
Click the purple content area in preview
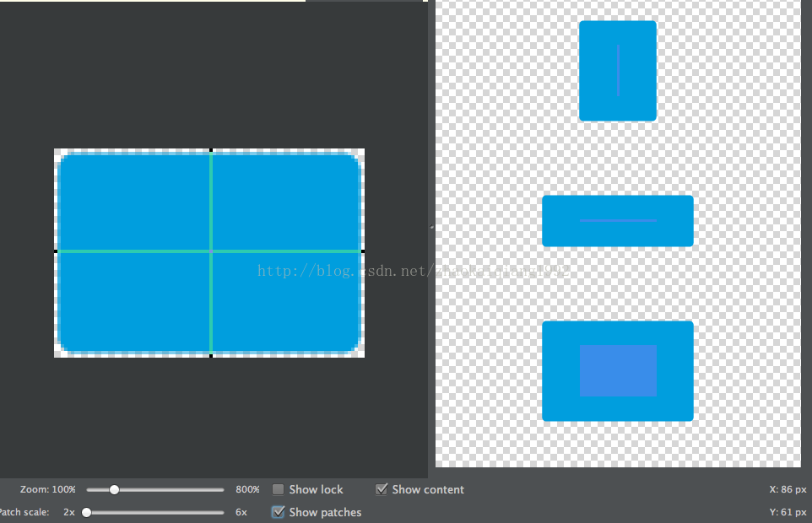pyautogui.click(x=618, y=370)
